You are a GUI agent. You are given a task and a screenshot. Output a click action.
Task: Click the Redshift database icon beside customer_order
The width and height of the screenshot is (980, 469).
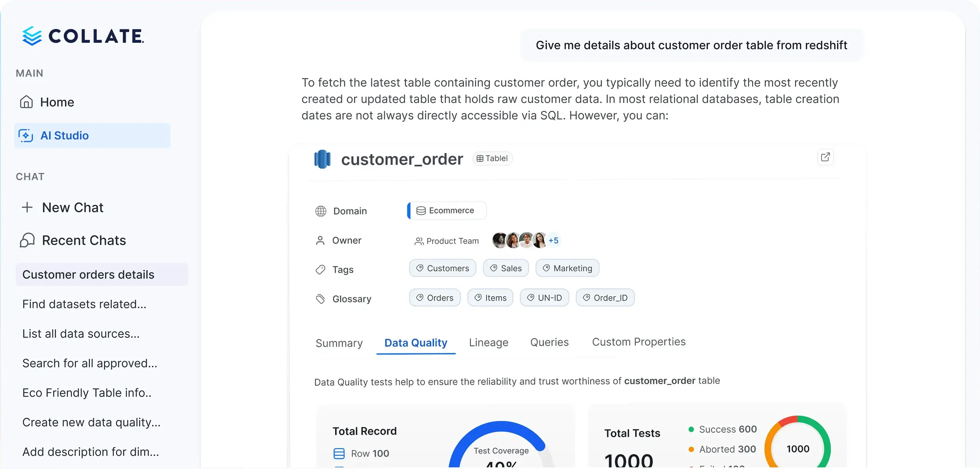coord(322,159)
